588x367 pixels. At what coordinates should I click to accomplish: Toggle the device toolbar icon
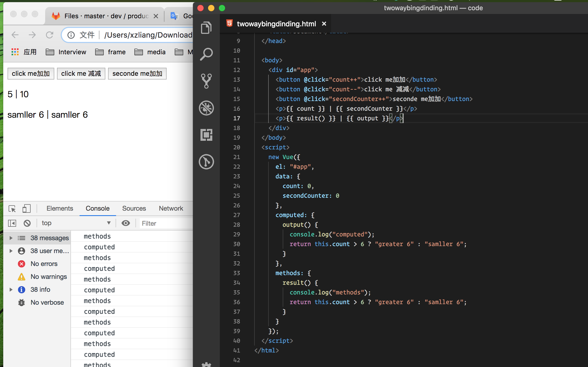click(26, 208)
